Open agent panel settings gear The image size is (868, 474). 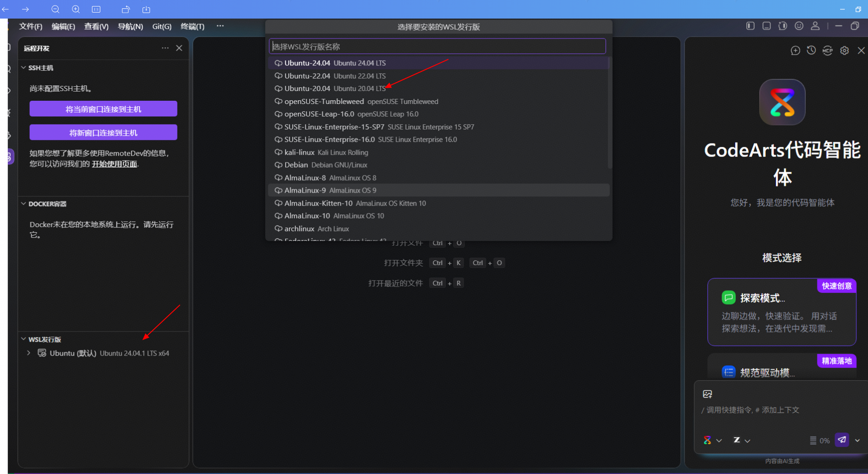click(844, 51)
